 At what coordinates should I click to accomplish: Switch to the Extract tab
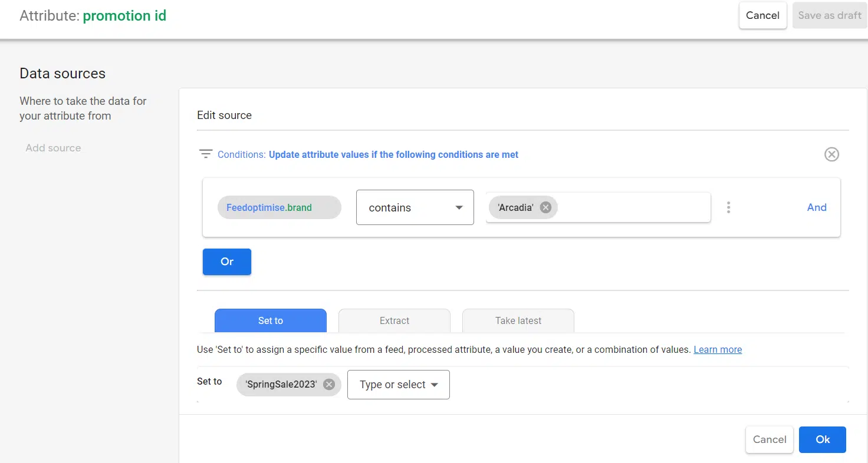pos(394,320)
